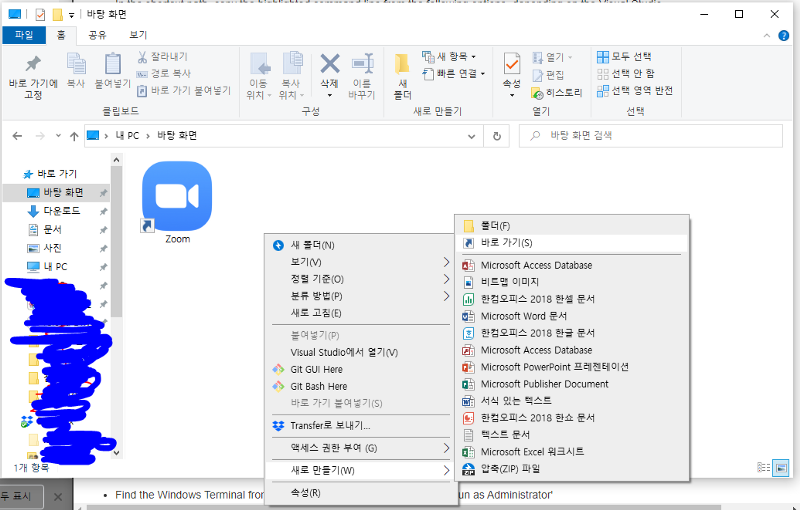This screenshot has width=800, height=510.
Task: Expand the address bar history dropdown
Action: (471, 136)
